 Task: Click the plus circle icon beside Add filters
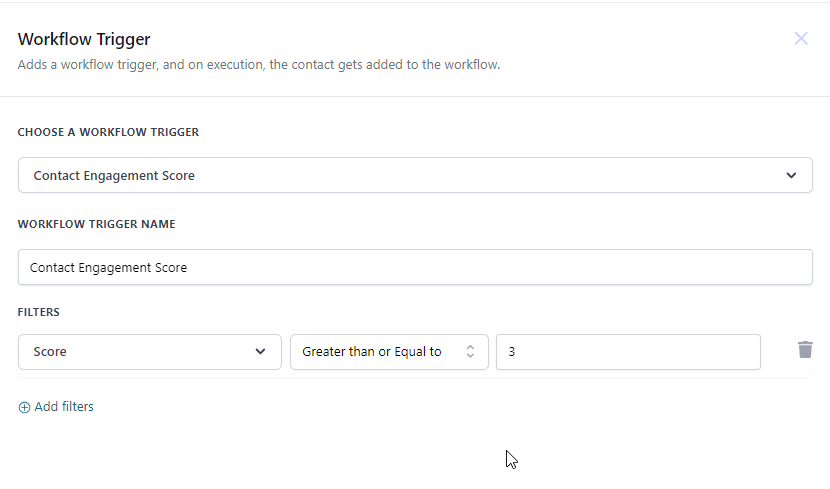[x=24, y=407]
